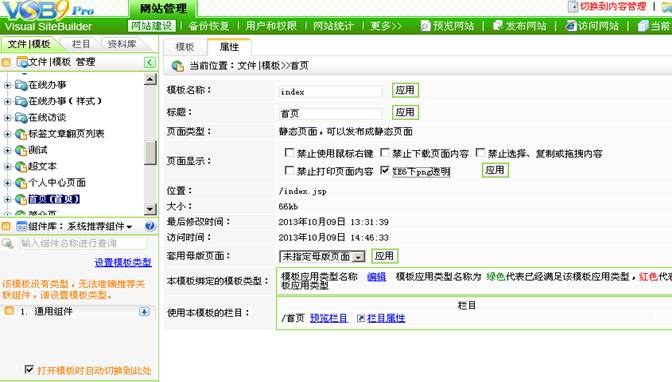The height and width of the screenshot is (382, 672).
Task: Click the 栏目属性 small icon
Action: [x=361, y=318]
